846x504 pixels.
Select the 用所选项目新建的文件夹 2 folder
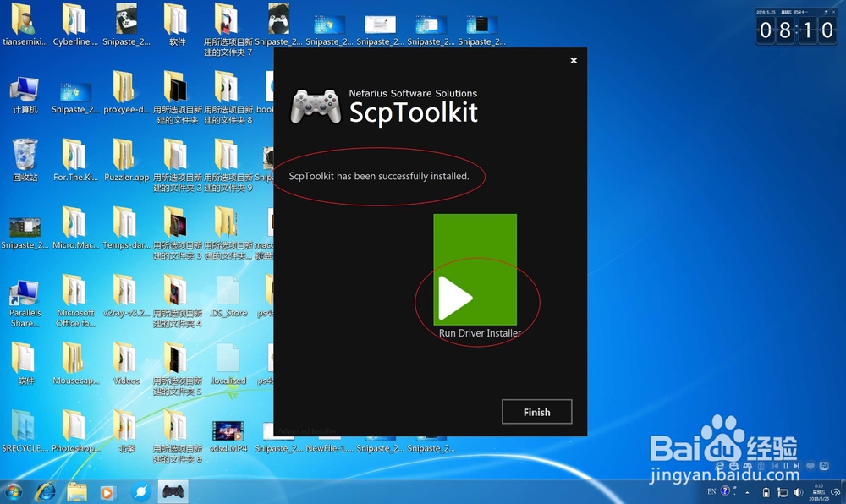point(177,165)
